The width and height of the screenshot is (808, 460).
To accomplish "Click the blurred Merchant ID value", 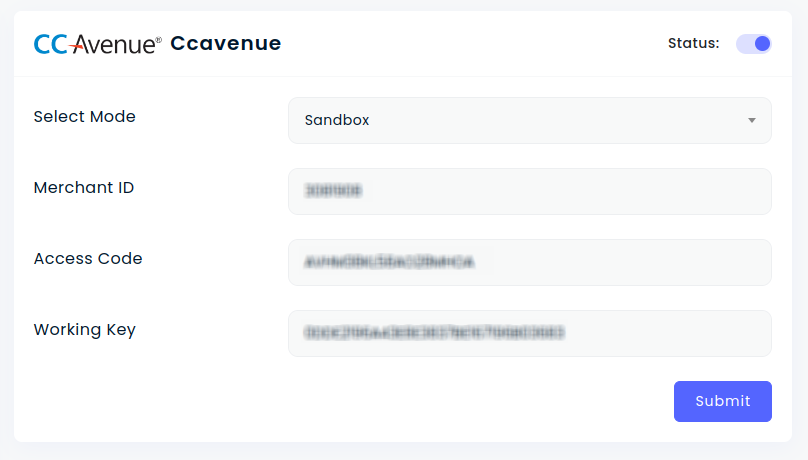I will [x=334, y=191].
